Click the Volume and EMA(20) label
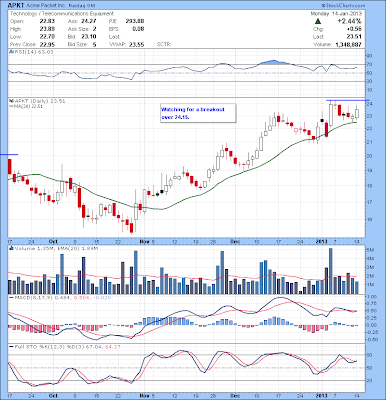 56,248
